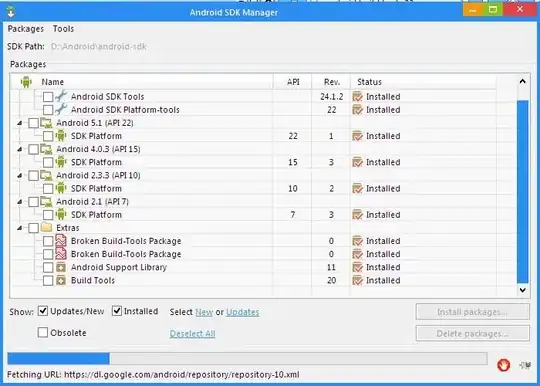Click the log icon at the bottom right corner
Image resolution: width=540 pixels, height=386 pixels.
coord(525,365)
